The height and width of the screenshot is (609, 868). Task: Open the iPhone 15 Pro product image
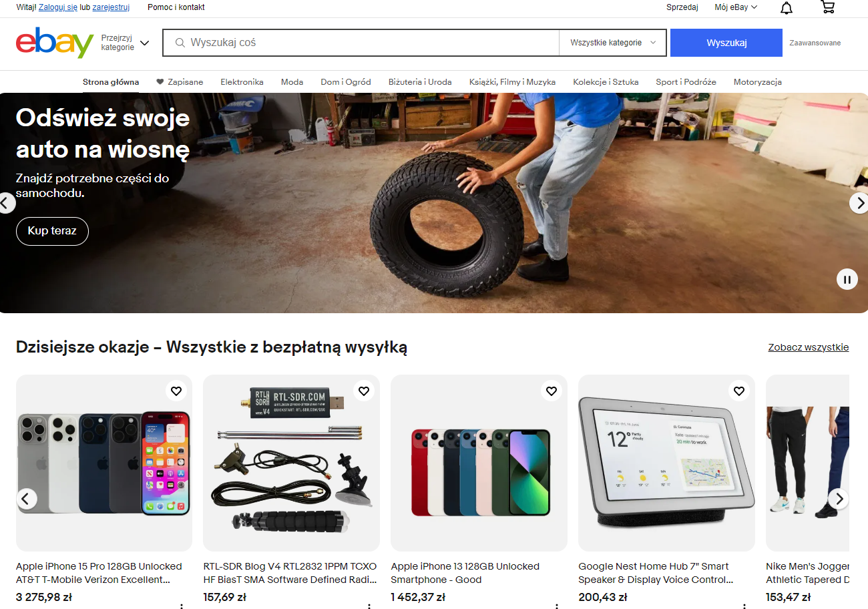[104, 463]
